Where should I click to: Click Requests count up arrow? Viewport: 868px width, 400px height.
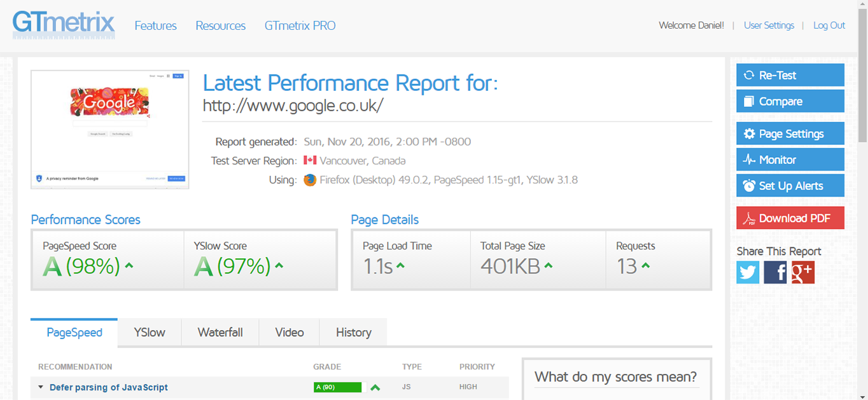pos(645,266)
